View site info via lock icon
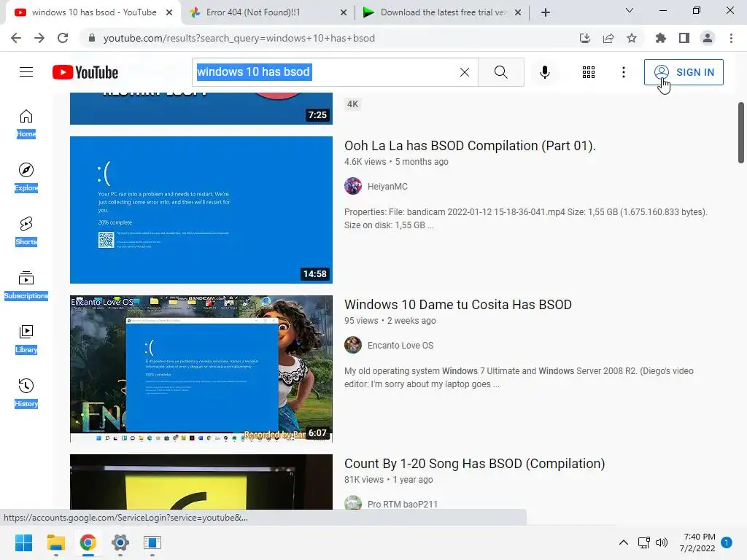747x560 pixels. pos(91,38)
